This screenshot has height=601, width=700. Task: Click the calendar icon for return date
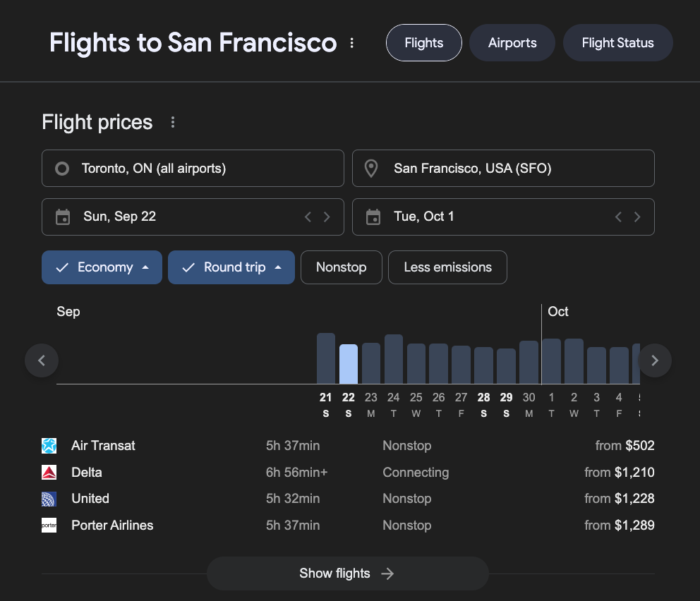(x=373, y=217)
